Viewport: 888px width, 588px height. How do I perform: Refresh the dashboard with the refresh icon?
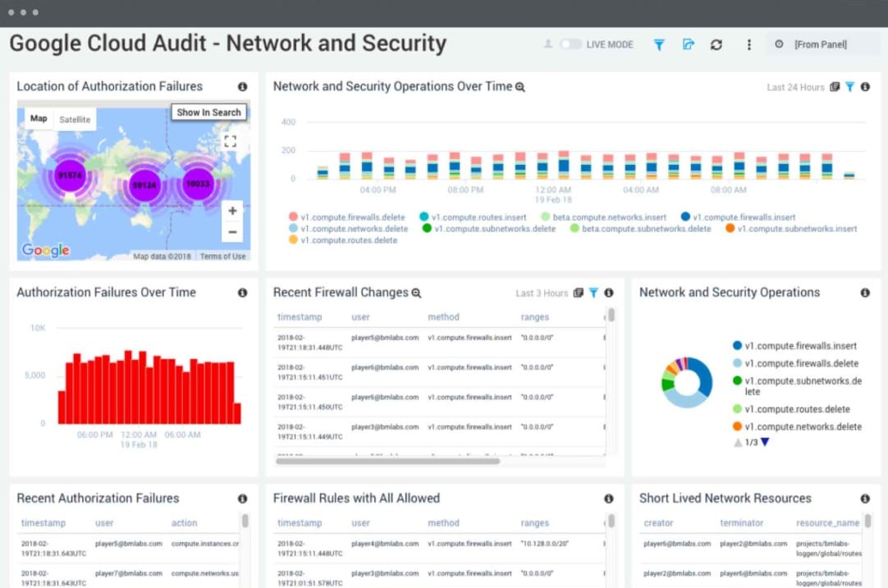(716, 45)
